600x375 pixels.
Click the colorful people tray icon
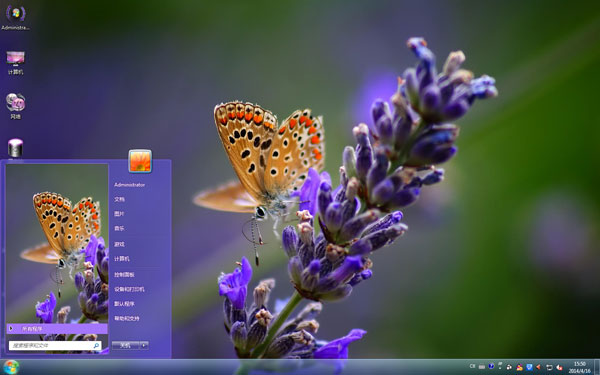coord(520,367)
